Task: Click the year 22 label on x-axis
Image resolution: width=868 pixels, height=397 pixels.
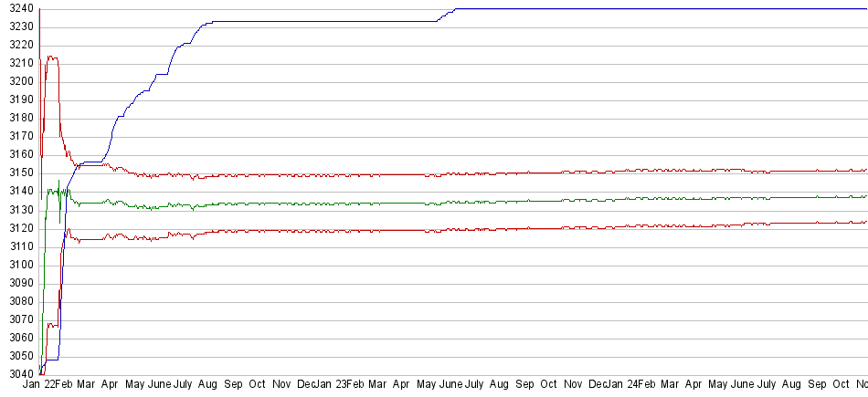Action: (x=50, y=385)
